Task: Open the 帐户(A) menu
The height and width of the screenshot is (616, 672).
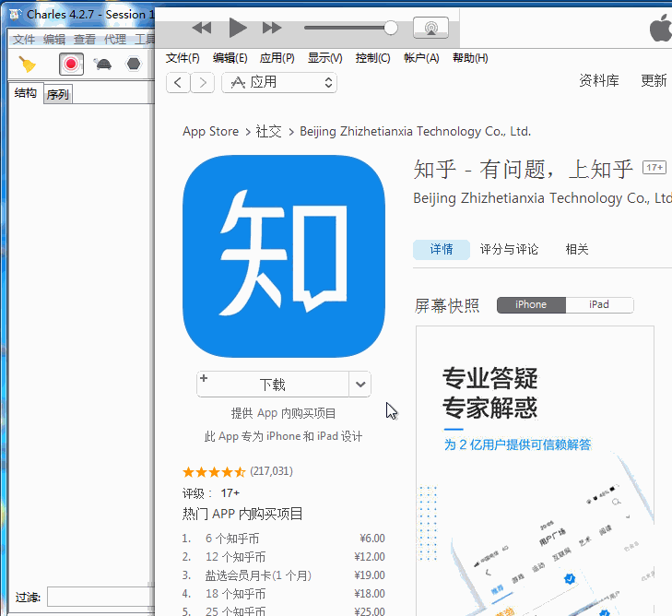Action: [421, 58]
